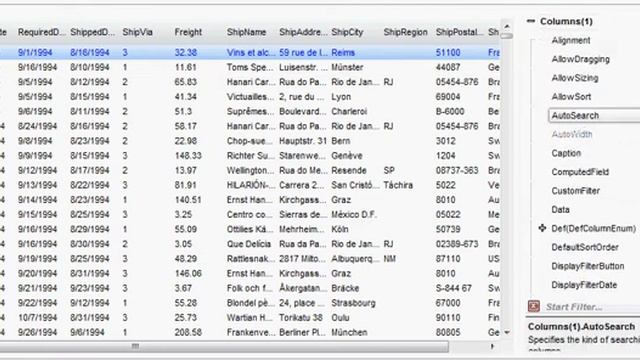Select the AllowSizing property

point(575,78)
